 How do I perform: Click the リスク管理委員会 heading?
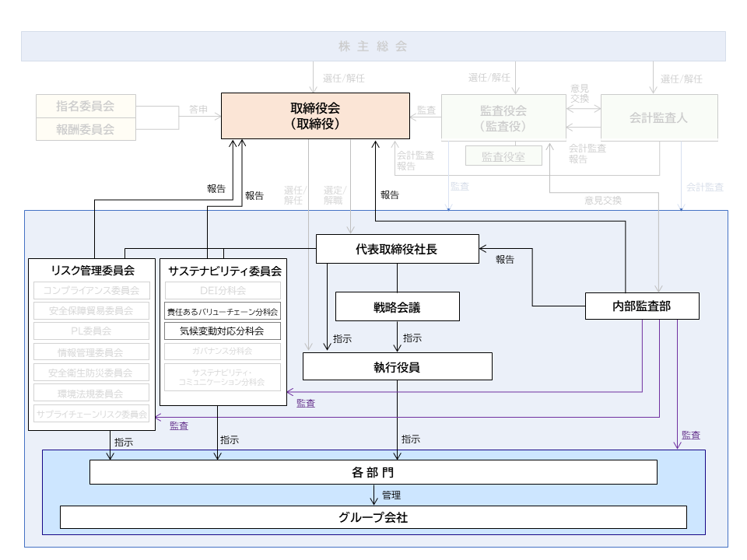[93, 271]
